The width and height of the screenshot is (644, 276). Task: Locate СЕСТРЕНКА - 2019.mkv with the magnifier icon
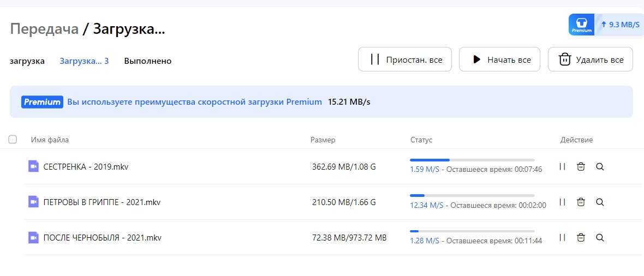[x=600, y=167]
